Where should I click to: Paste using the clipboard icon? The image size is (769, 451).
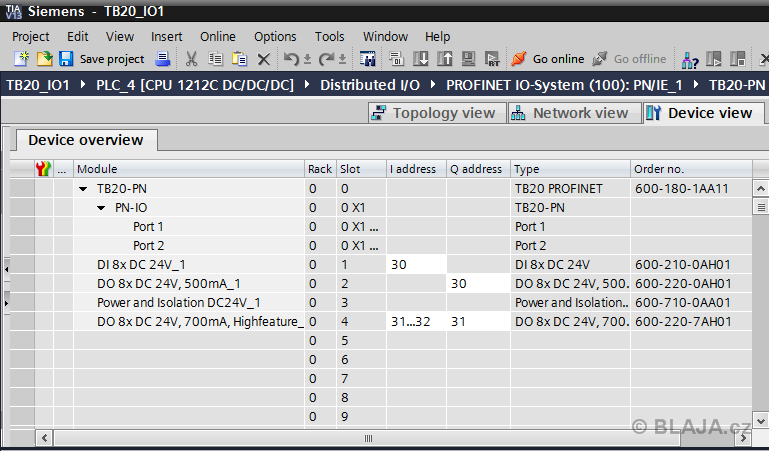click(239, 59)
